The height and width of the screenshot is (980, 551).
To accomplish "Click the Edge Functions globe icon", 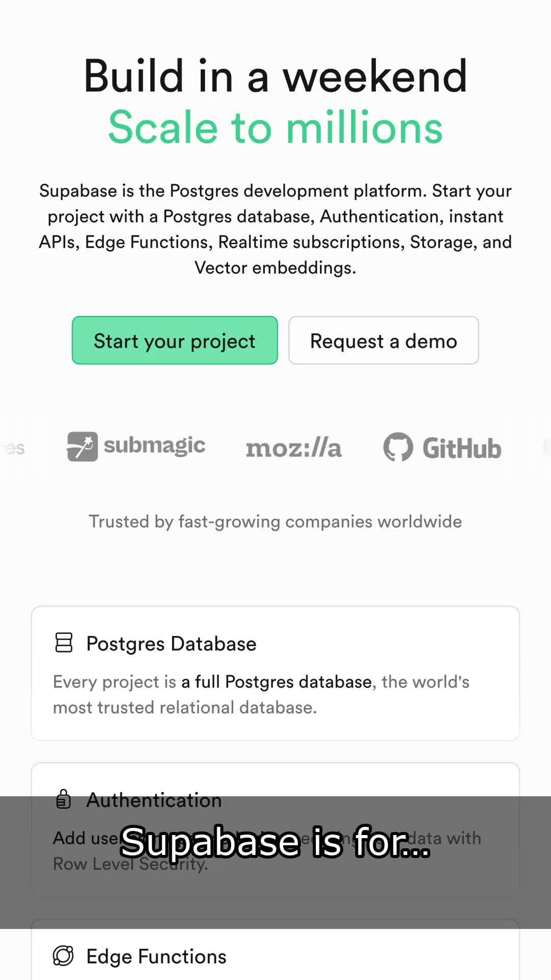I will pyautogui.click(x=63, y=955).
